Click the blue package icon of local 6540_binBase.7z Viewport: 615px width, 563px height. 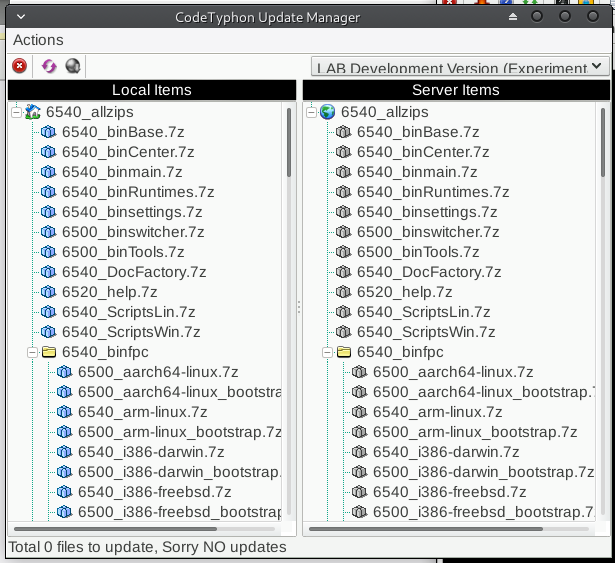(x=49, y=132)
